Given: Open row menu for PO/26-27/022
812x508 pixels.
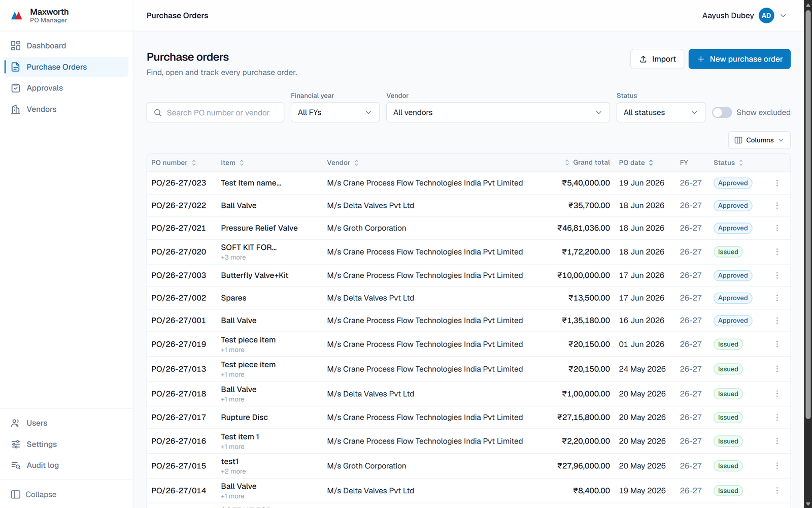Looking at the screenshot, I should click(777, 206).
